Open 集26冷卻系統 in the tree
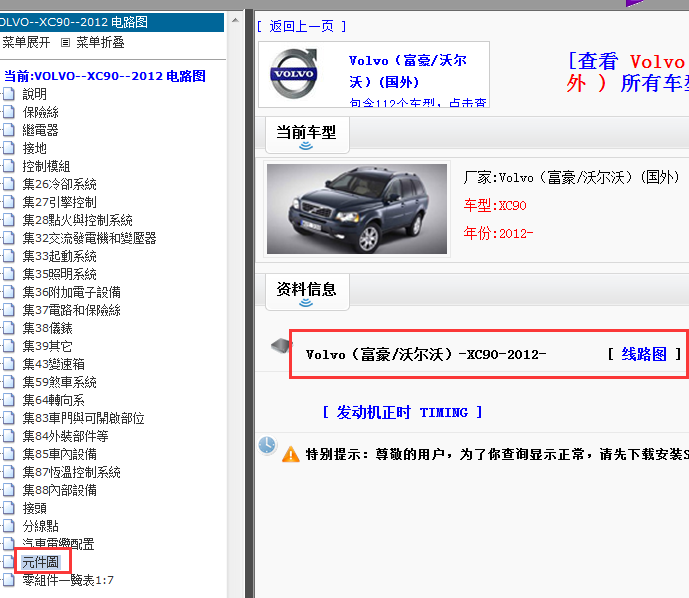 59,184
